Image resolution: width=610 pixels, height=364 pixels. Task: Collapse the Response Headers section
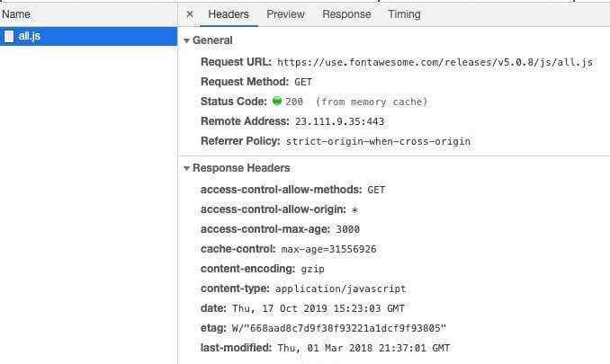[186, 168]
